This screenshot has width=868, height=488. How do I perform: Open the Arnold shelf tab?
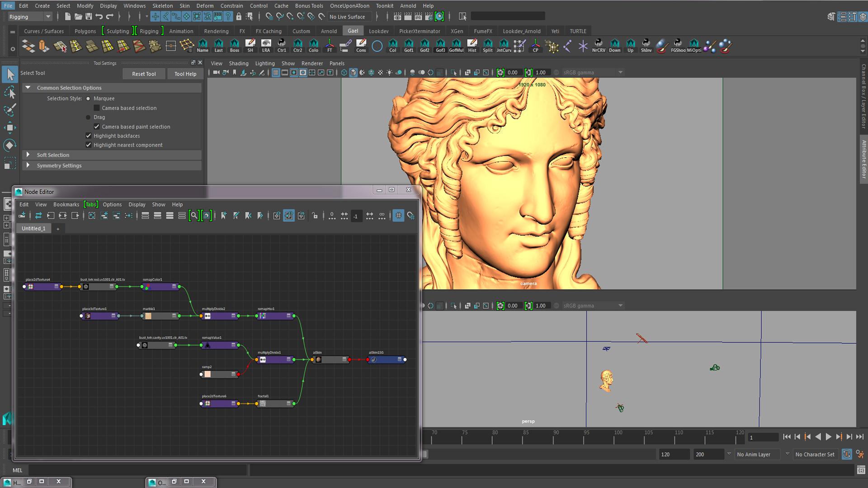[329, 31]
